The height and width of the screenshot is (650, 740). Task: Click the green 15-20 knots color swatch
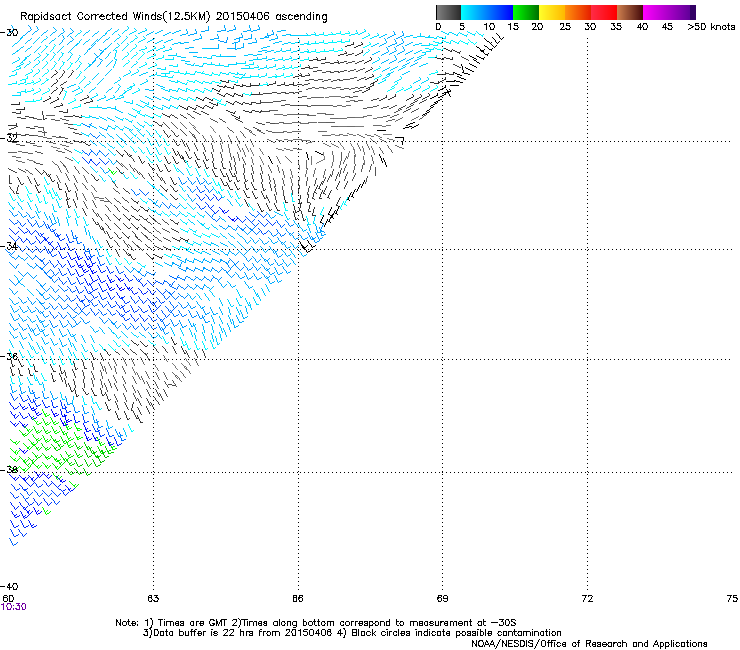pos(526,12)
